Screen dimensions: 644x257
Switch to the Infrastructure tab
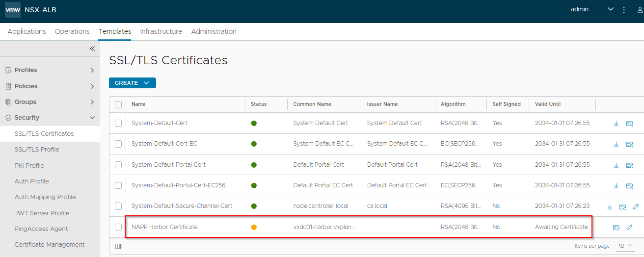pos(161,31)
